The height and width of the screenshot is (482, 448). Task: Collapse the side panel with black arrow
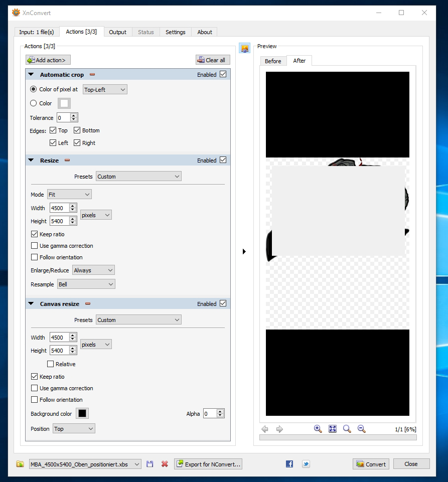244,251
